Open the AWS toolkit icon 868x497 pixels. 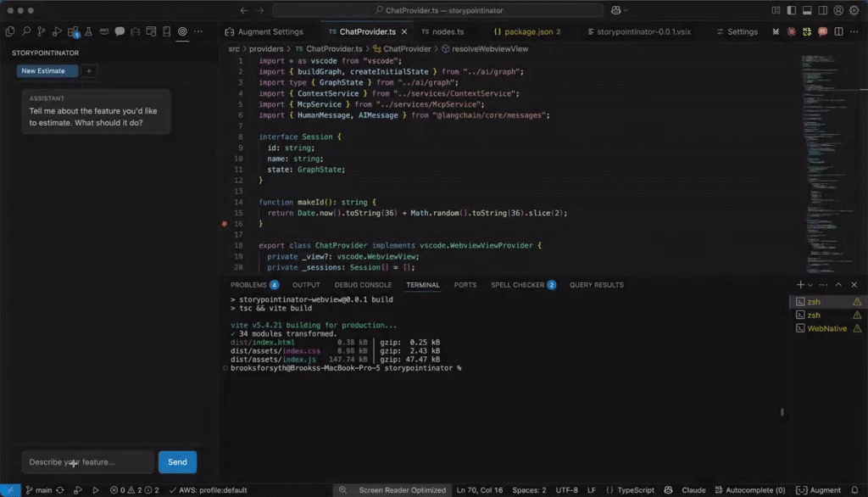click(x=104, y=31)
